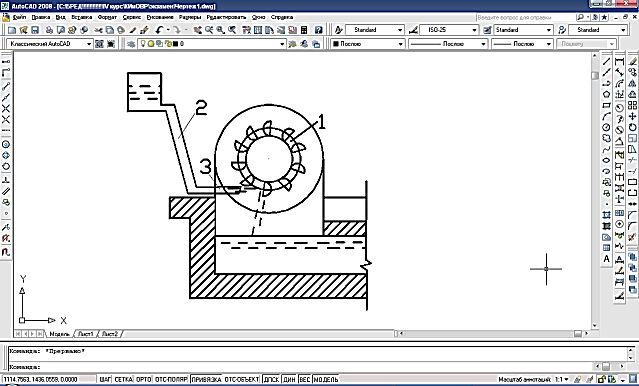Activate Zoom Realtime magnifier icon
This screenshot has width=639, height=386.
[209, 30]
